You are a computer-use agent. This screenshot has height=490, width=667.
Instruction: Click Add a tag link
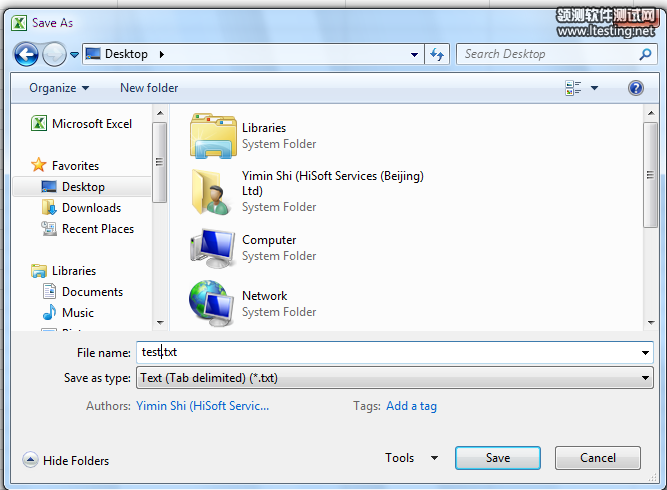[411, 406]
